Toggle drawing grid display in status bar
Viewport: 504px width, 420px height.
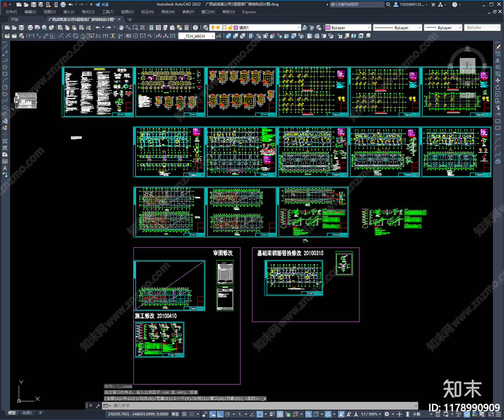(x=184, y=414)
